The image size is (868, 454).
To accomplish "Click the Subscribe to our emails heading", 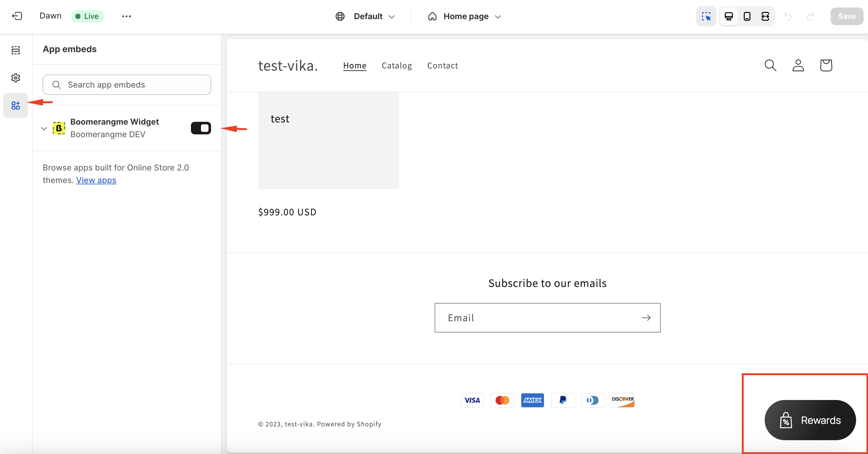I will (547, 283).
